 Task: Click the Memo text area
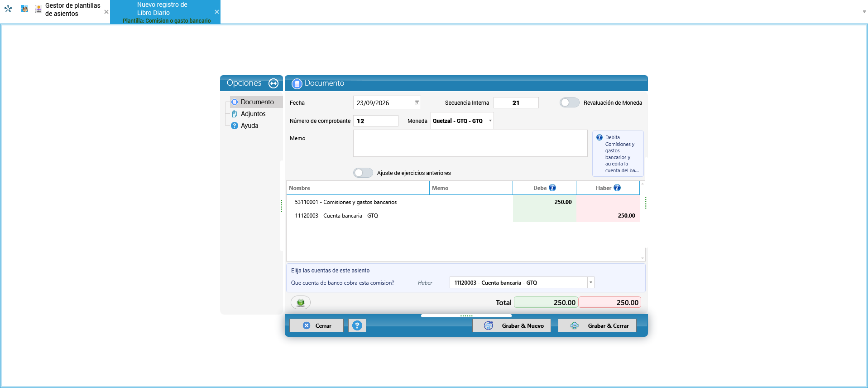(x=470, y=144)
